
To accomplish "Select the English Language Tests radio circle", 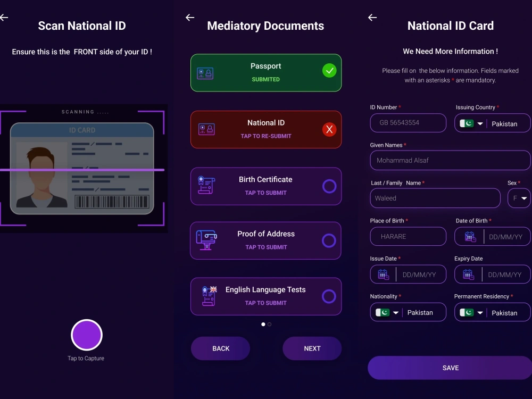I will click(x=329, y=296).
